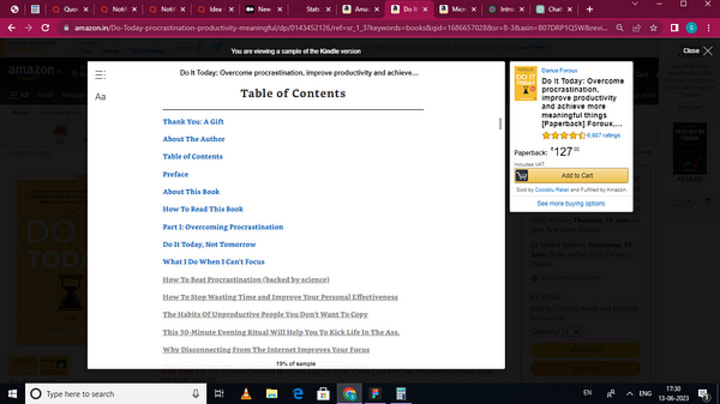Open the Aa font settings
Image resolution: width=720 pixels, height=404 pixels.
tap(100, 96)
